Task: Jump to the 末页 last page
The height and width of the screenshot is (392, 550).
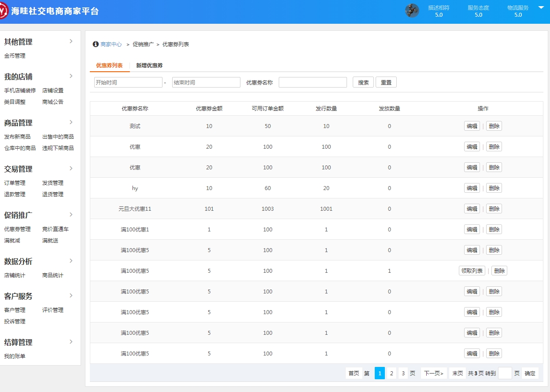Action: pos(458,373)
